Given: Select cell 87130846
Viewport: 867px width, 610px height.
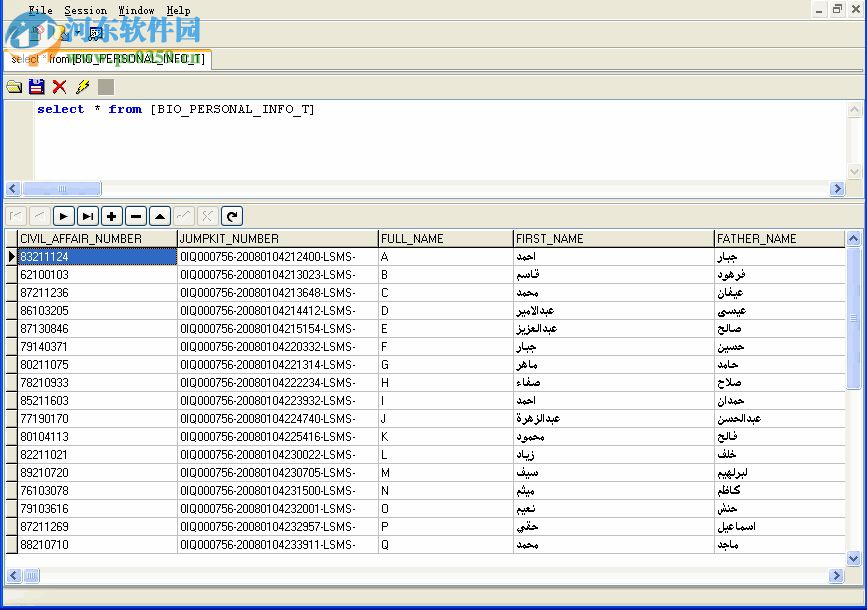Looking at the screenshot, I should coord(97,329).
